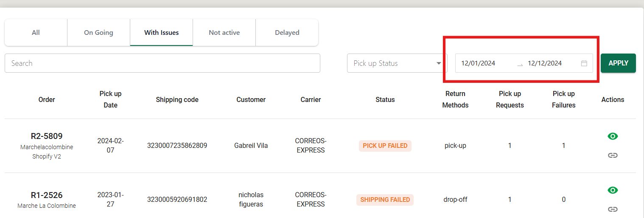Open the calendar icon in date range
The width and height of the screenshot is (644, 218).
pyautogui.click(x=584, y=63)
